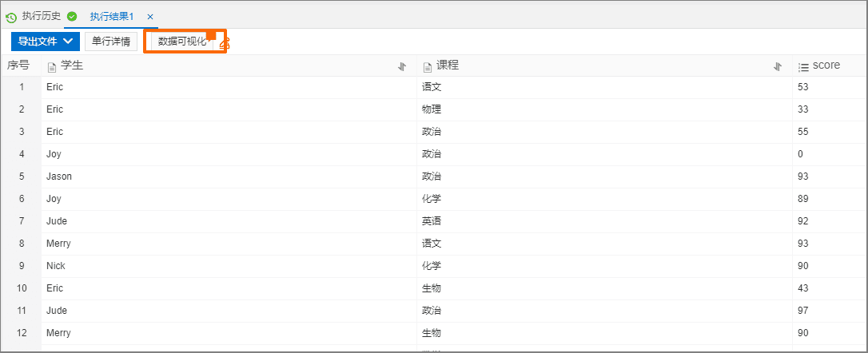The height and width of the screenshot is (353, 868).
Task: Click the 执行历史 clock icon
Action: (x=11, y=17)
